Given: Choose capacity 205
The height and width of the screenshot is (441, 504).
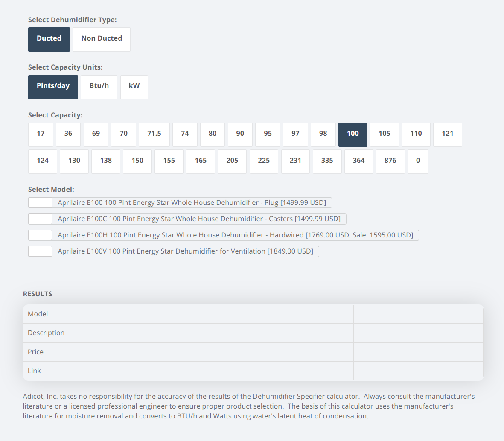Looking at the screenshot, I should (232, 161).
